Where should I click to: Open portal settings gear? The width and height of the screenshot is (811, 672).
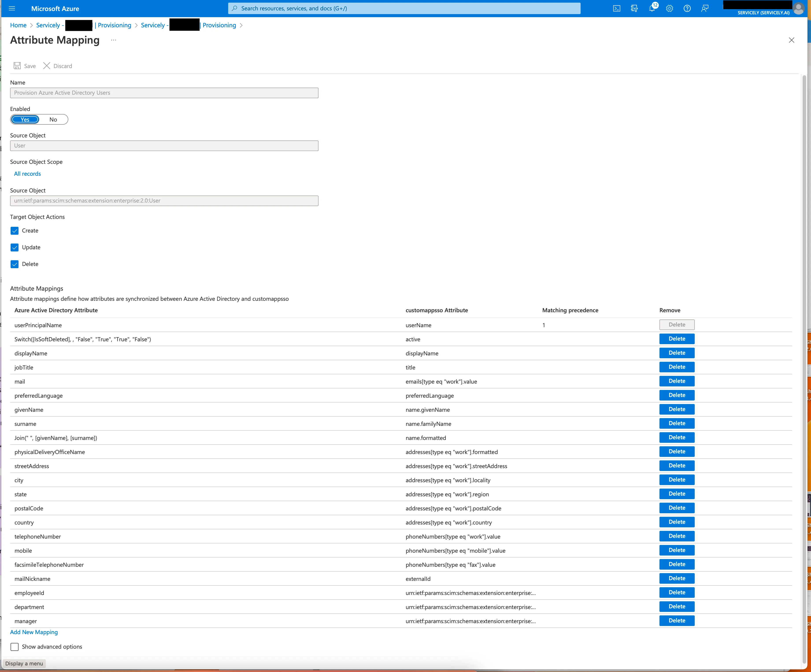pyautogui.click(x=670, y=9)
